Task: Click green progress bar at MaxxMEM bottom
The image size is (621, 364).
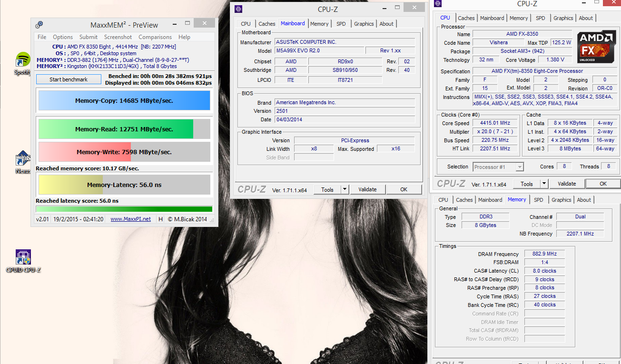Action: coord(124,209)
